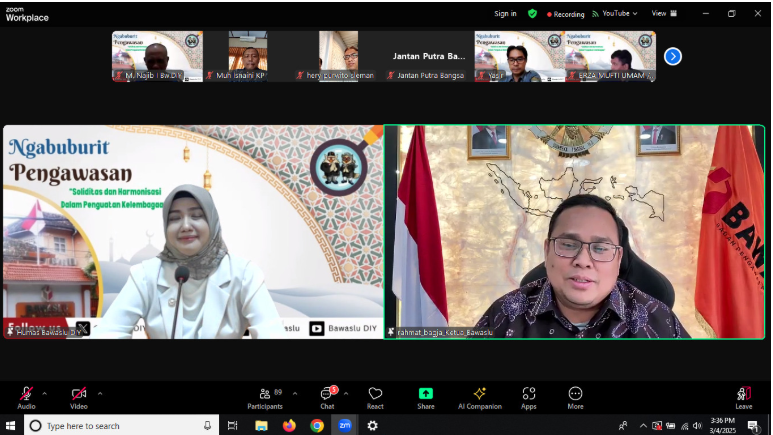The width and height of the screenshot is (773, 435).
Task: Leave the meeting
Action: point(744,398)
